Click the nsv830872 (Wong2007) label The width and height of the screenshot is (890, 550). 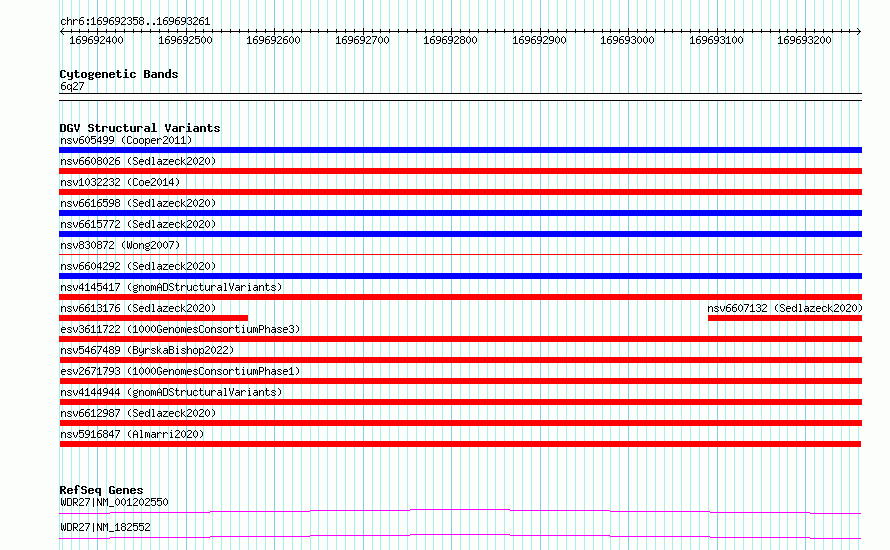tap(120, 245)
